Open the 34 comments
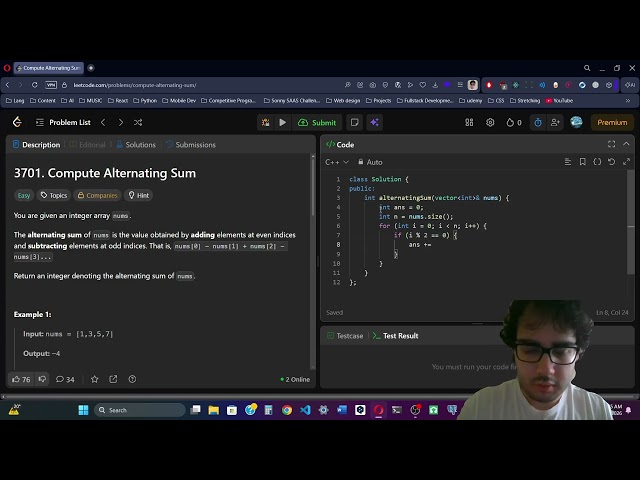This screenshot has height=480, width=640. [65, 379]
